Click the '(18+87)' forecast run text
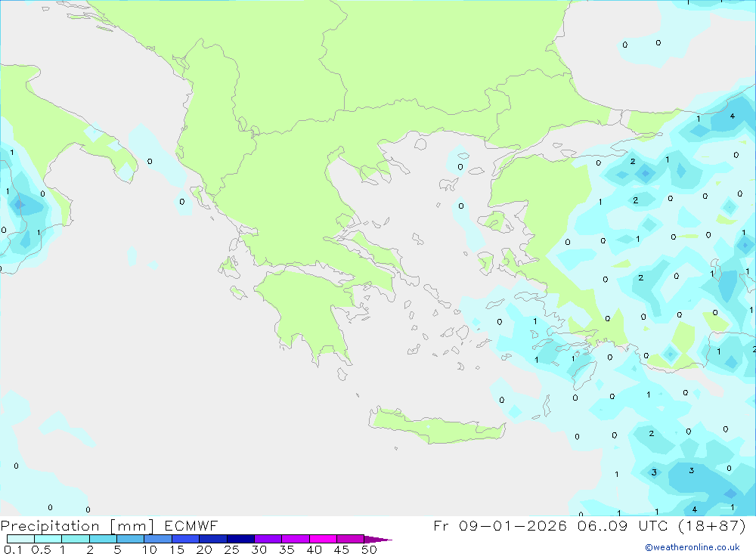This screenshot has height=554, width=756. tap(711, 525)
